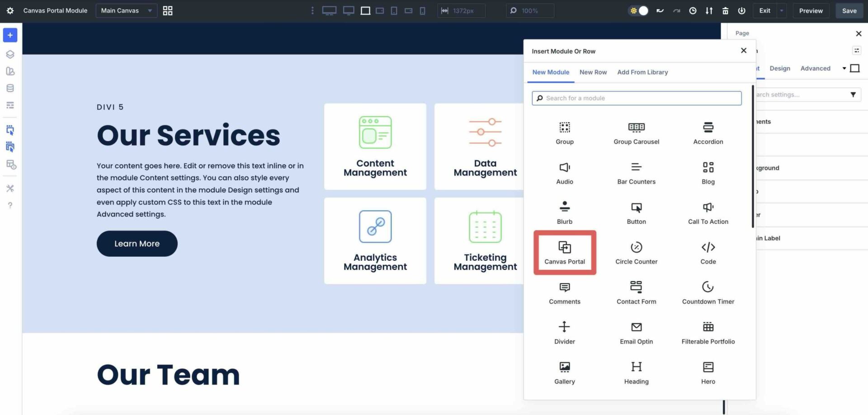Select the Gallery module
868x415 pixels.
click(x=564, y=372)
